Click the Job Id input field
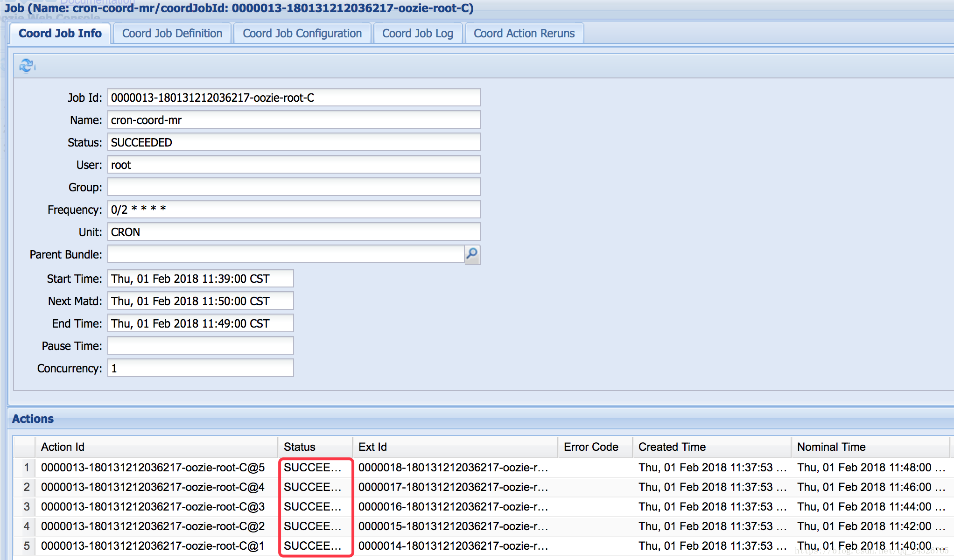 tap(294, 98)
